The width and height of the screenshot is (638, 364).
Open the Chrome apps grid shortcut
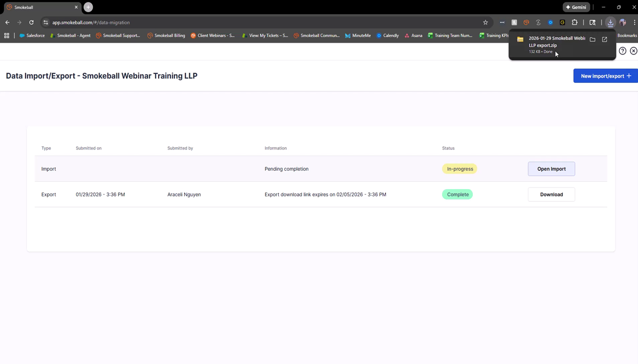tap(7, 36)
